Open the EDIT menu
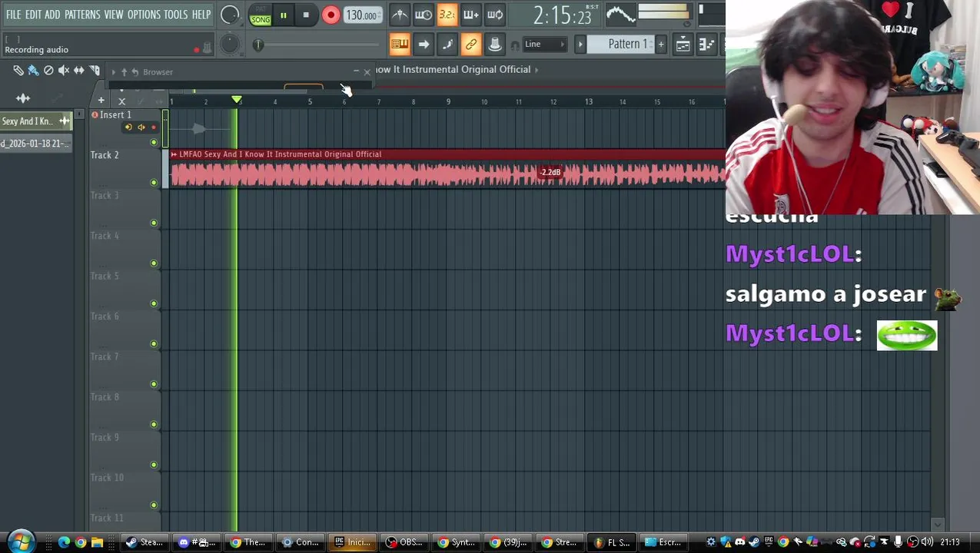Screen dimensions: 980x553 click(33, 15)
